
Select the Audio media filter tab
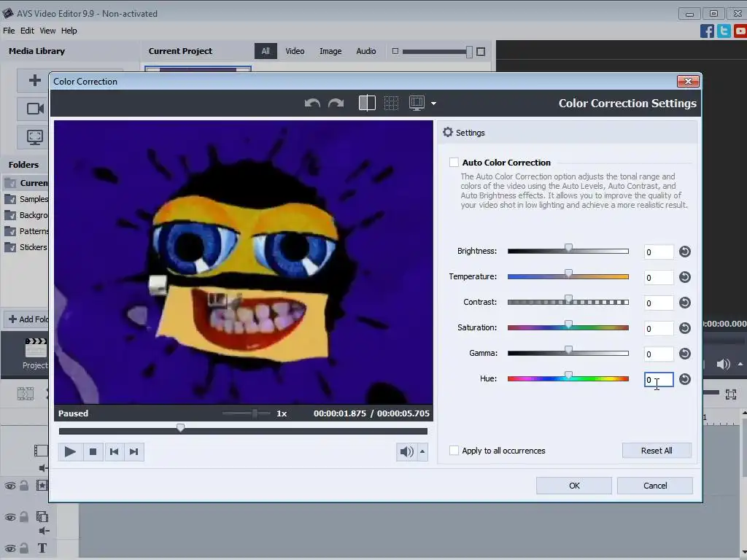366,51
